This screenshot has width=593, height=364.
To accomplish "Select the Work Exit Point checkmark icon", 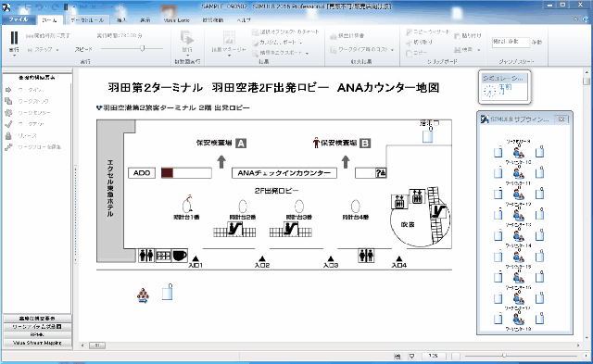I will 8,124.
